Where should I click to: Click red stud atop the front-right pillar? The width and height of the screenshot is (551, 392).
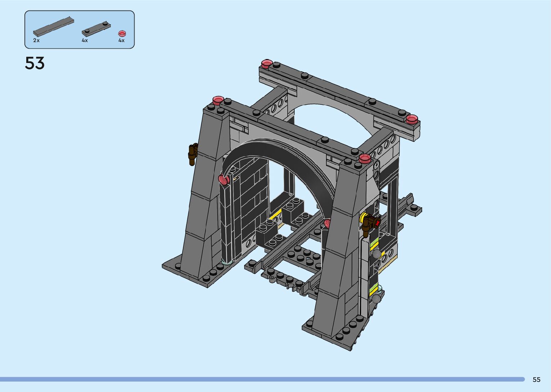365,158
